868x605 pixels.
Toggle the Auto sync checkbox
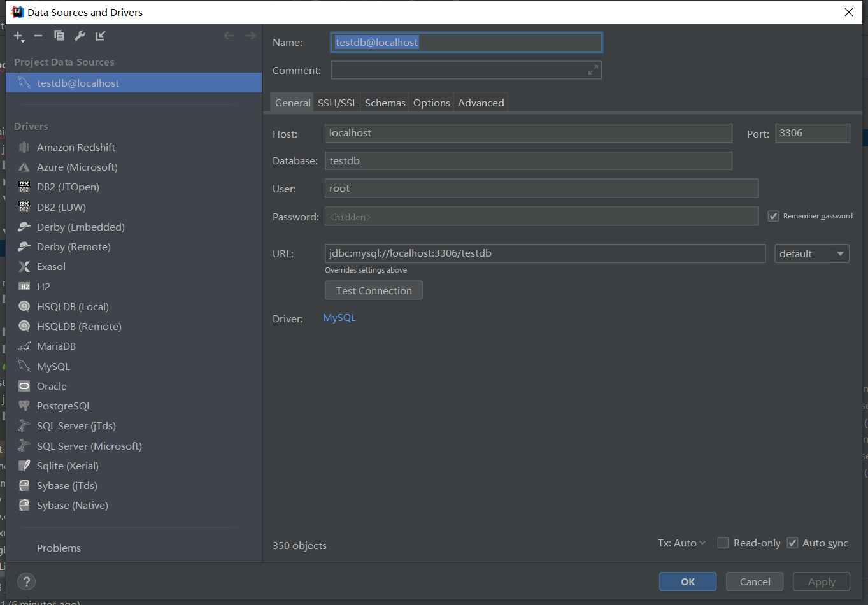pyautogui.click(x=793, y=543)
